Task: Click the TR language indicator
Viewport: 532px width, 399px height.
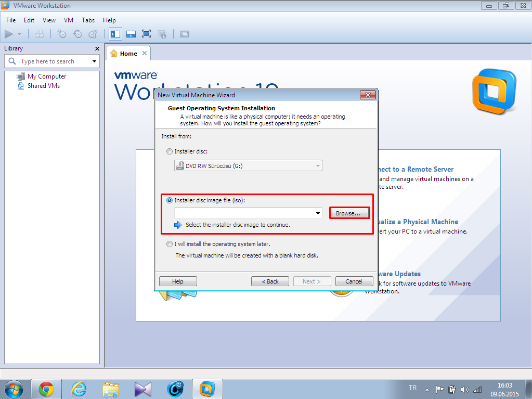Action: coord(412,388)
